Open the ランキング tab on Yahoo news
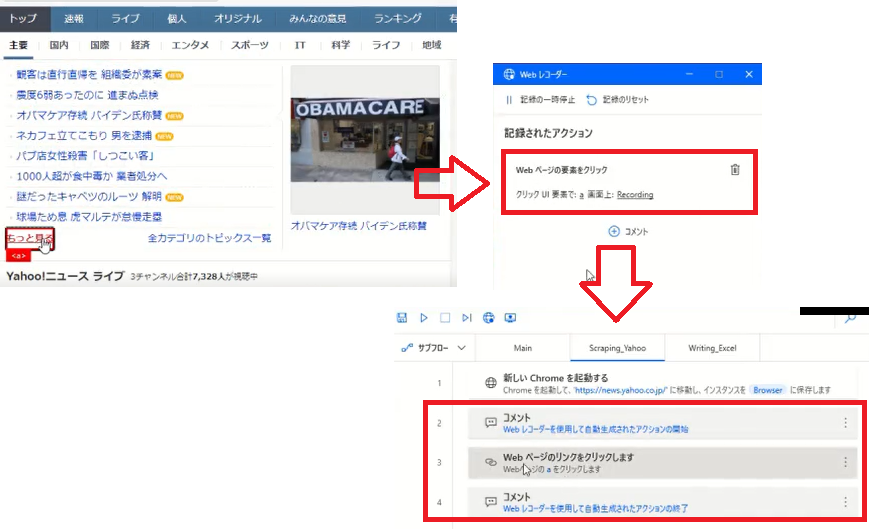The height and width of the screenshot is (529, 879). tap(398, 18)
